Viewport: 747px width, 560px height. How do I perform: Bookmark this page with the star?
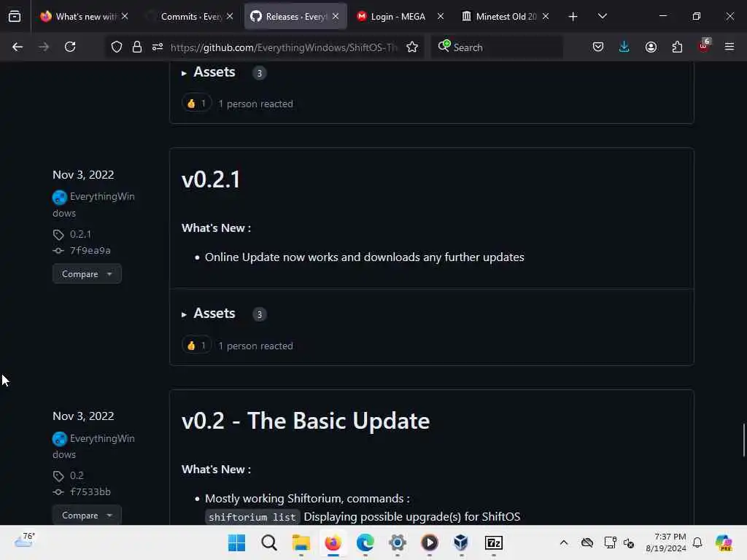(413, 47)
